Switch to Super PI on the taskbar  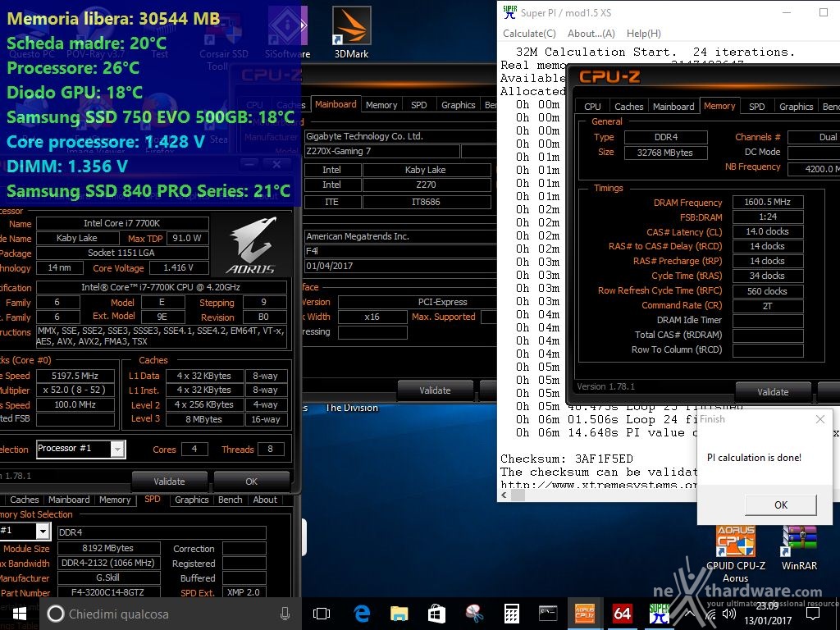pos(659,614)
